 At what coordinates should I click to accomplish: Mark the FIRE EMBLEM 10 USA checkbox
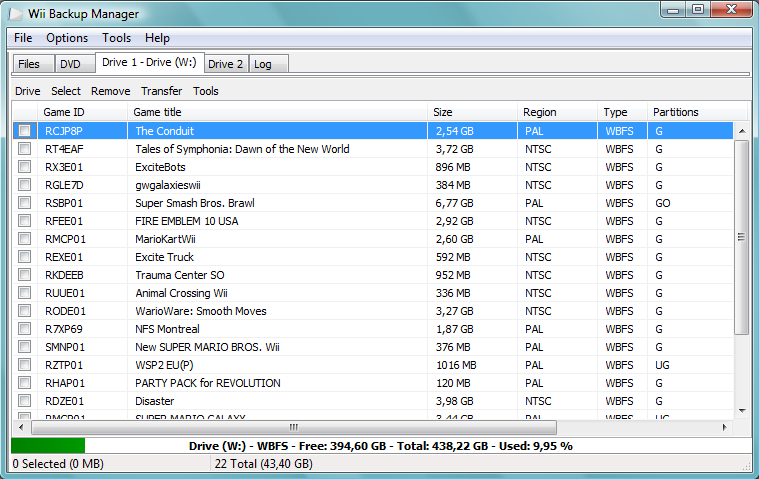[x=24, y=221]
